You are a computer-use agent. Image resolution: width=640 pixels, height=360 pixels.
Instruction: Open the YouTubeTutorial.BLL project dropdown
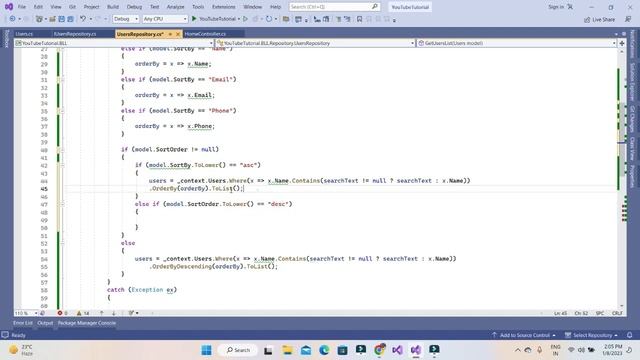coord(114,43)
